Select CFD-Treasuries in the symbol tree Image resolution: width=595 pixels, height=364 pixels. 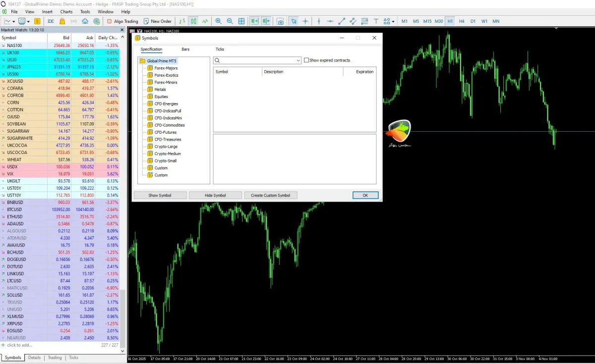pyautogui.click(x=168, y=140)
